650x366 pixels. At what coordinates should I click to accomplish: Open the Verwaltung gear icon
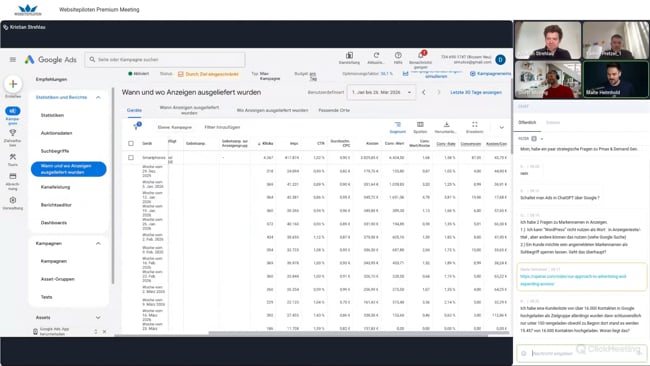click(13, 200)
